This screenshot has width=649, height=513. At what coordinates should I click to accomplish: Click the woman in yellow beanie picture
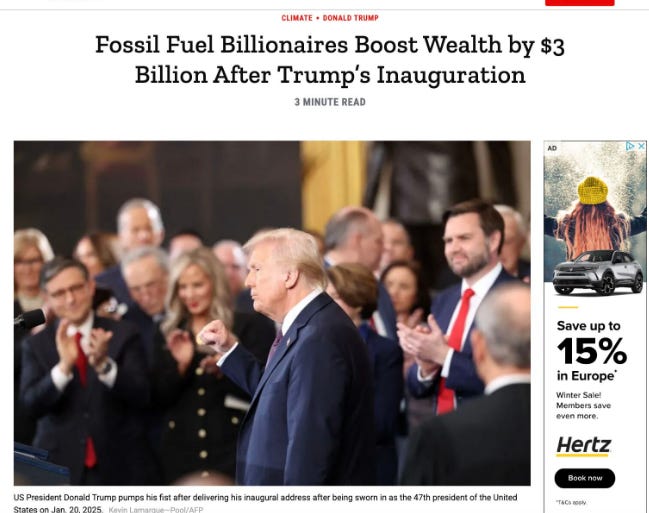click(x=592, y=215)
